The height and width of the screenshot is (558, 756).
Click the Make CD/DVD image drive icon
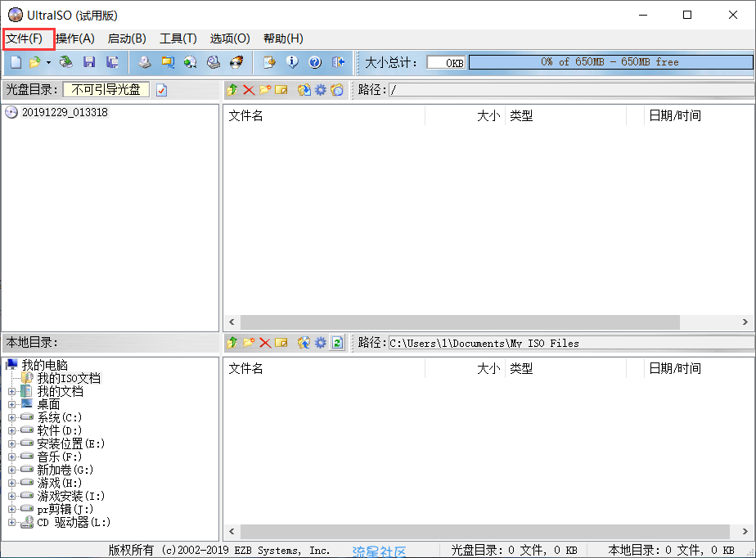[144, 62]
